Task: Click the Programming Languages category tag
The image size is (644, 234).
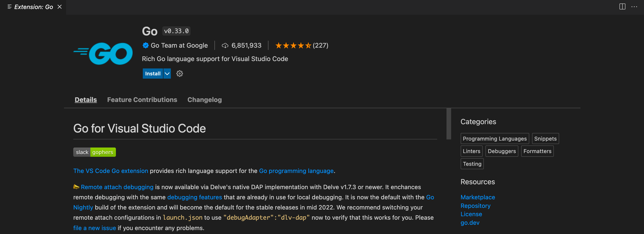Action: pyautogui.click(x=494, y=139)
